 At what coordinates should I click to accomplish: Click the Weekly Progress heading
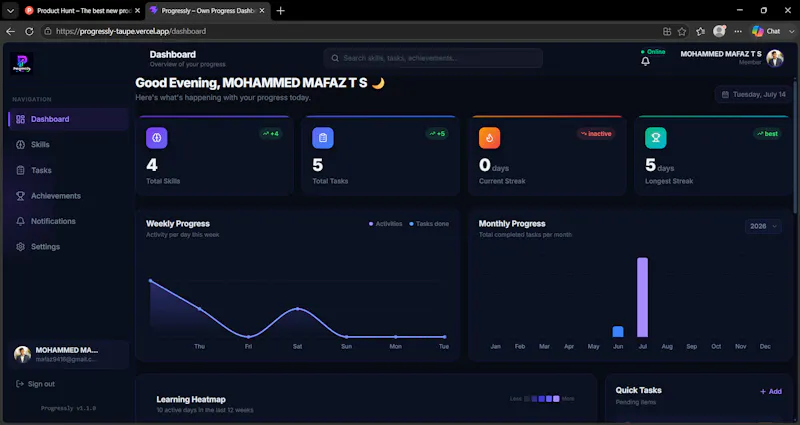tap(178, 223)
